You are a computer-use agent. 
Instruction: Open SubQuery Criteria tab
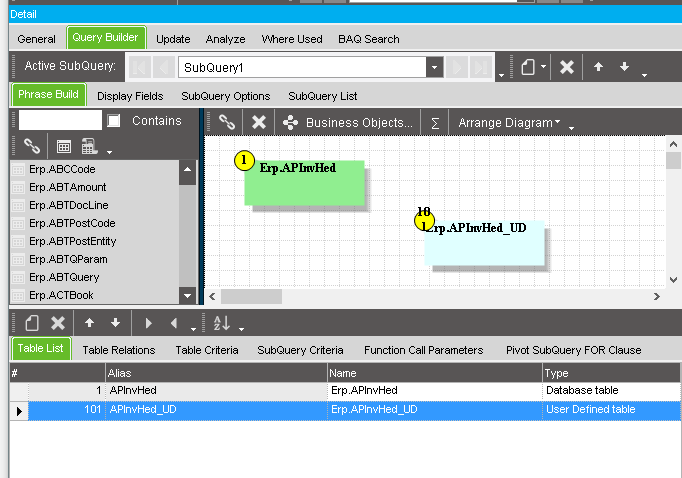(300, 350)
